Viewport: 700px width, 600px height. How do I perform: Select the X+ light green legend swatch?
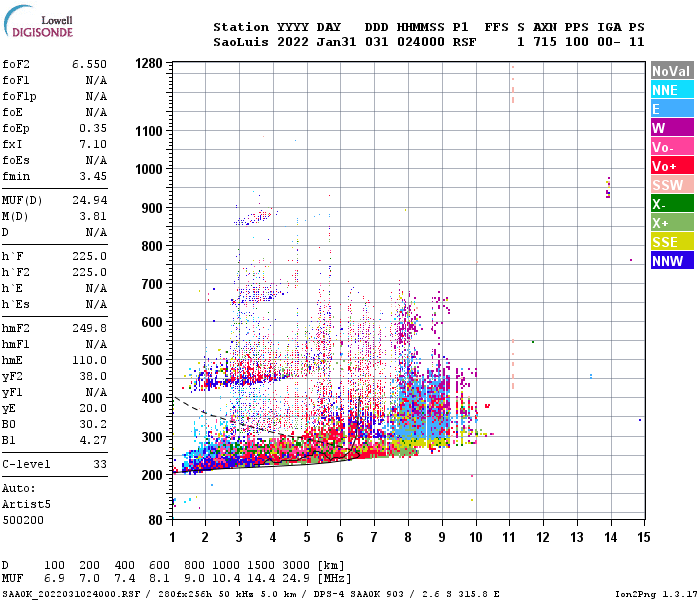(672, 223)
